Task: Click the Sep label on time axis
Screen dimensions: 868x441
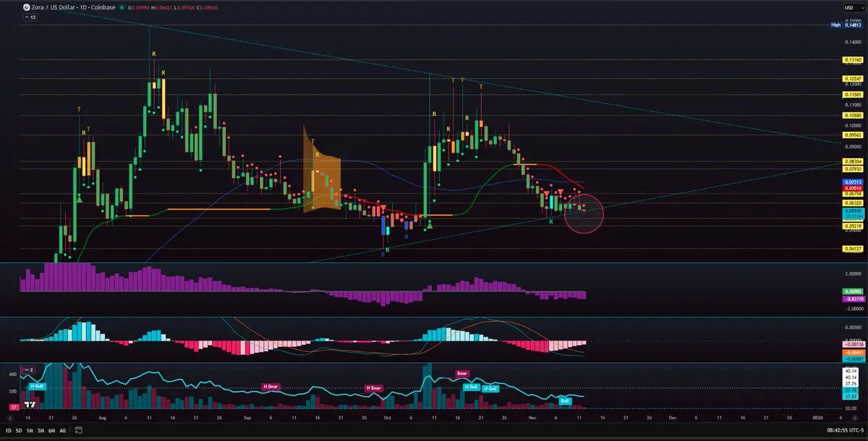Action: click(x=246, y=418)
